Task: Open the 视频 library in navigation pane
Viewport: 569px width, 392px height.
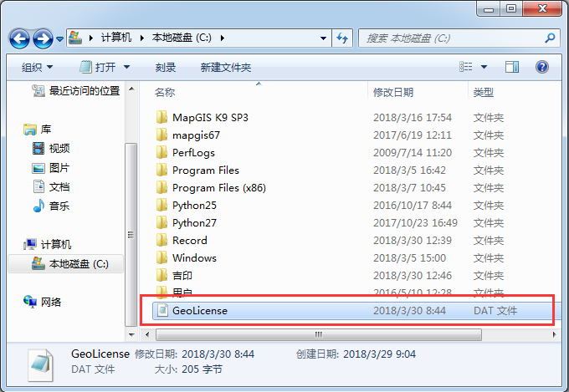Action: click(x=59, y=149)
